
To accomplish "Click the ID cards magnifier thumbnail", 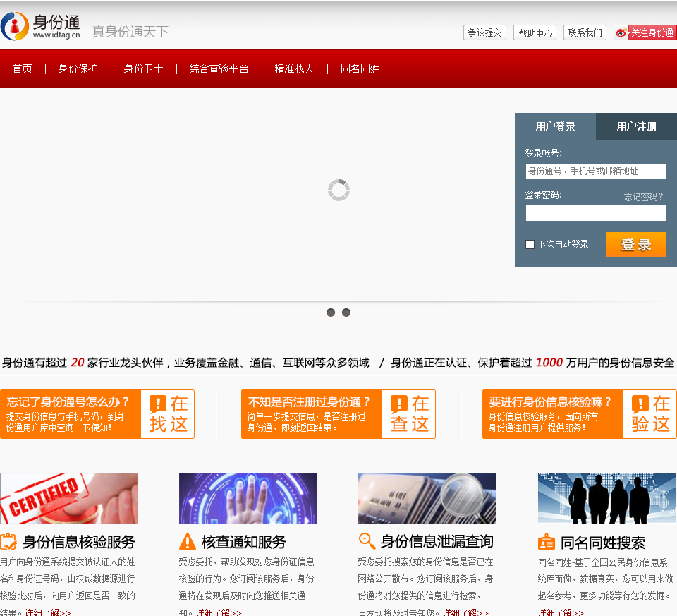I will tap(427, 498).
